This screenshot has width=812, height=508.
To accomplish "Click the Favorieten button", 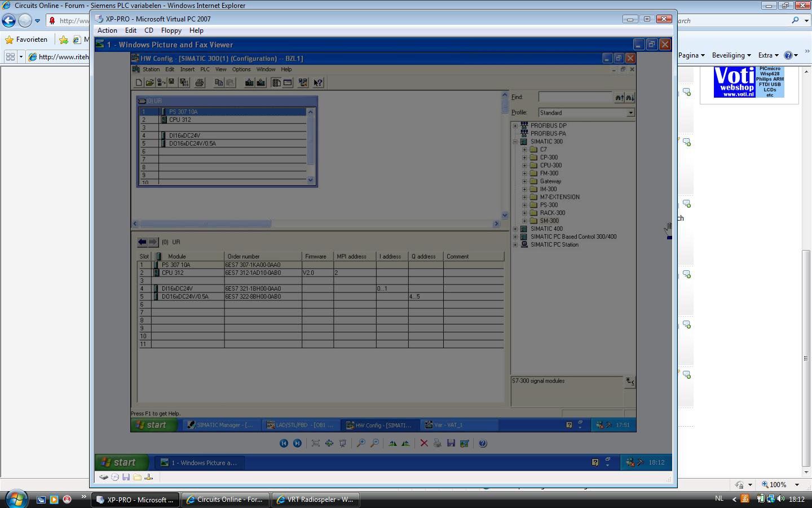I will [x=26, y=40].
